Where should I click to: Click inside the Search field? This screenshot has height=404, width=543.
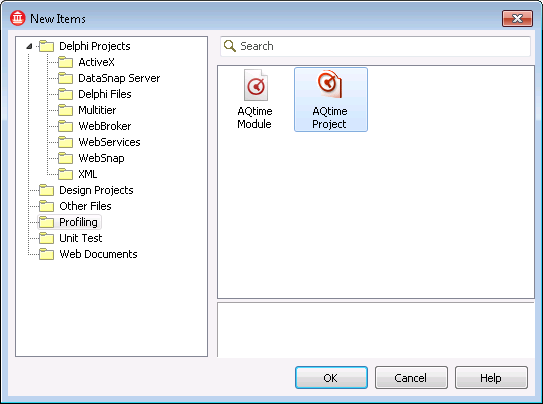pos(375,46)
